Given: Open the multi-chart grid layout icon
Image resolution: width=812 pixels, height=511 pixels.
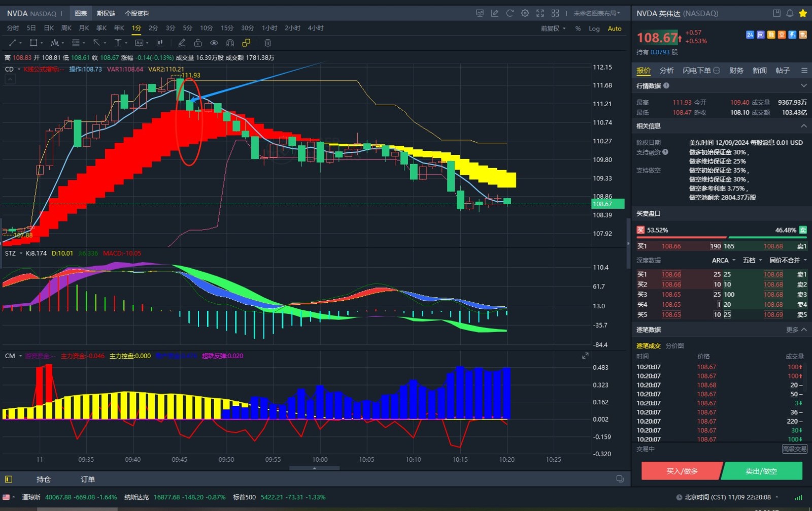Looking at the screenshot, I should click(x=555, y=13).
